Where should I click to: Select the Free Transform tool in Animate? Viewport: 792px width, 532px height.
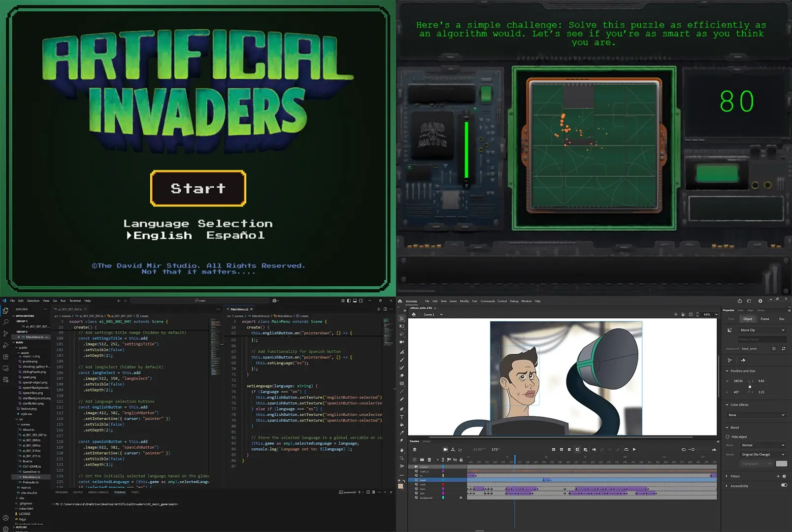coord(402,327)
